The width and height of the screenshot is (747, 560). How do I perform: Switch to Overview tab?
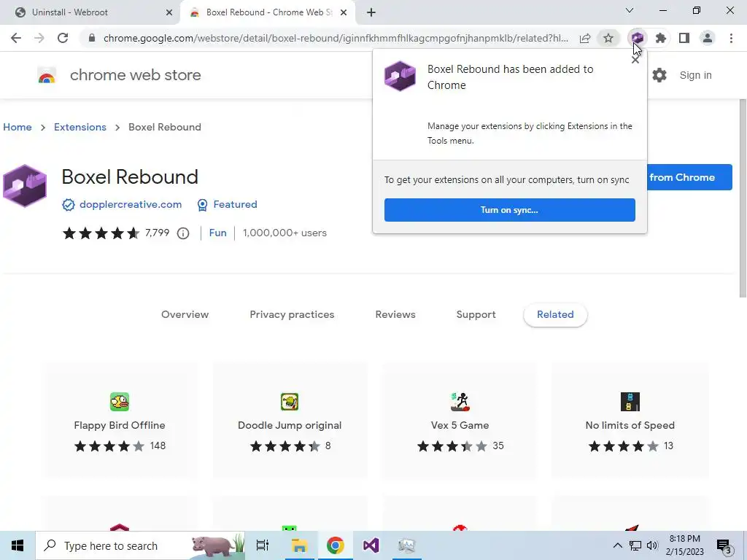point(185,314)
